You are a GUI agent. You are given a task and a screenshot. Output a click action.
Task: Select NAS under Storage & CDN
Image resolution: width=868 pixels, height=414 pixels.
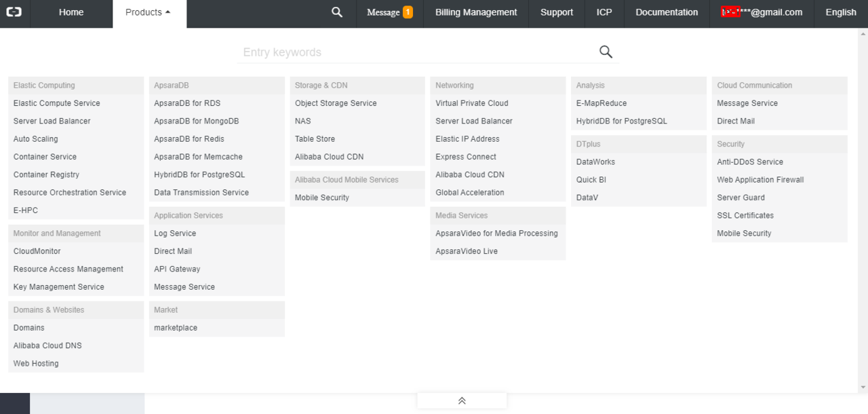pos(303,121)
